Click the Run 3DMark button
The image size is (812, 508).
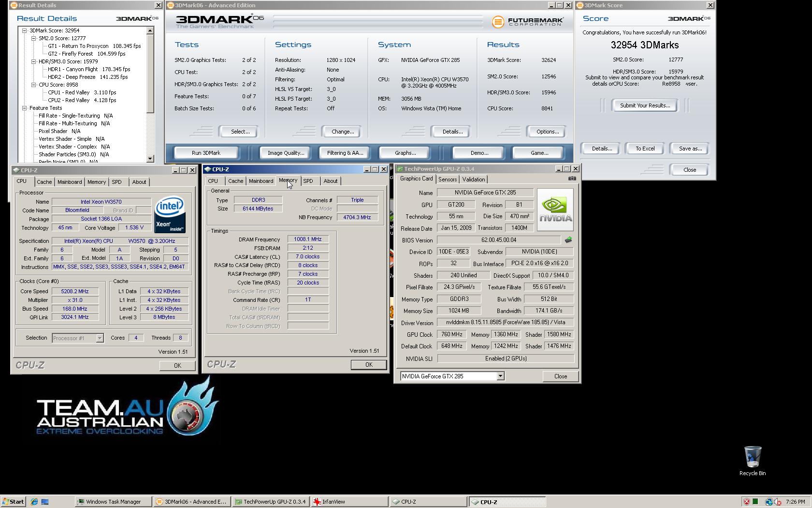pos(206,153)
